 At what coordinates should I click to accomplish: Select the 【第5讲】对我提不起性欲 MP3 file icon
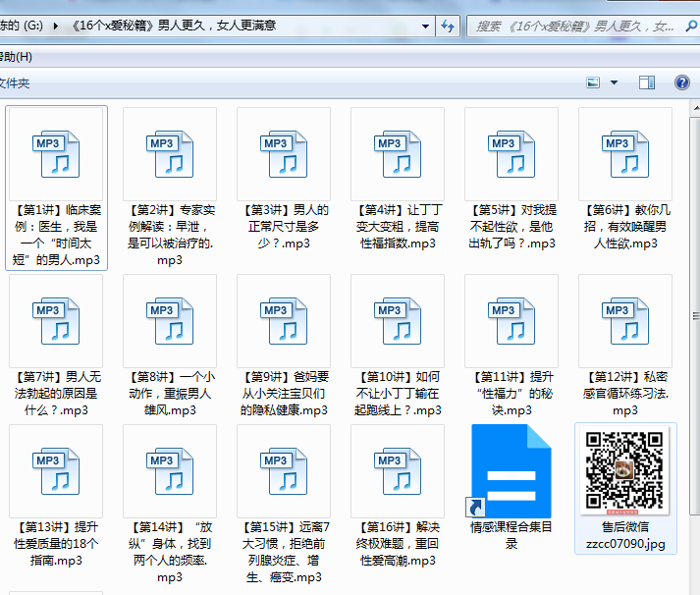[x=512, y=154]
